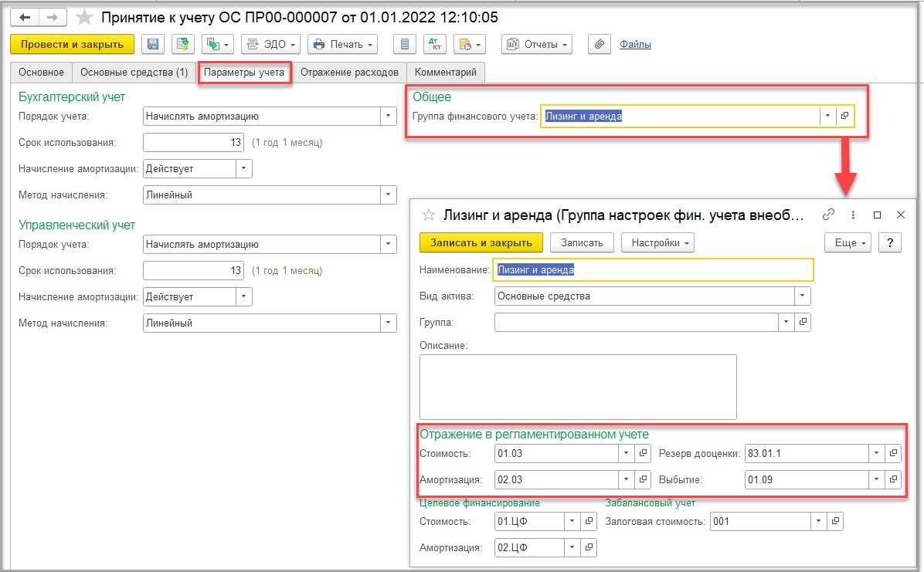Open the Файлы link
Image resolution: width=924 pixels, height=572 pixels.
[635, 44]
